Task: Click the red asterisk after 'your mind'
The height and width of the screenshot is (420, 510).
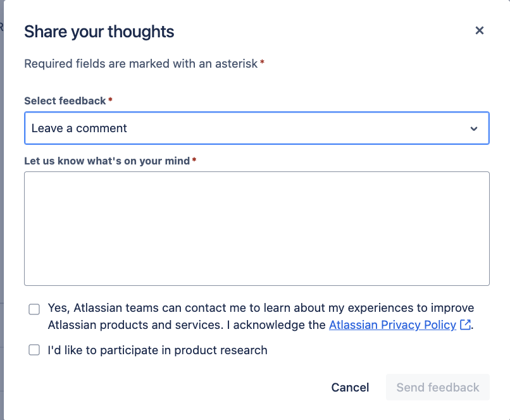Action: (194, 159)
